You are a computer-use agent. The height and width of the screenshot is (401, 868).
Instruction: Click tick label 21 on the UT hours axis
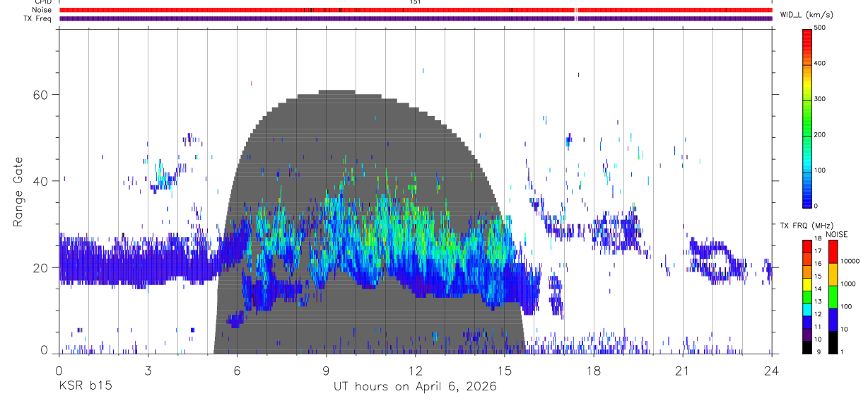[x=682, y=371]
